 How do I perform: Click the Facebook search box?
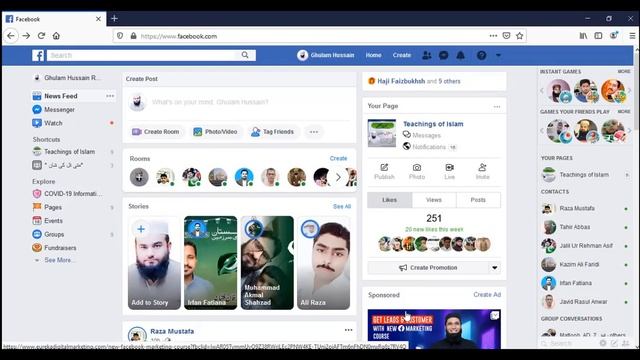coord(143,55)
